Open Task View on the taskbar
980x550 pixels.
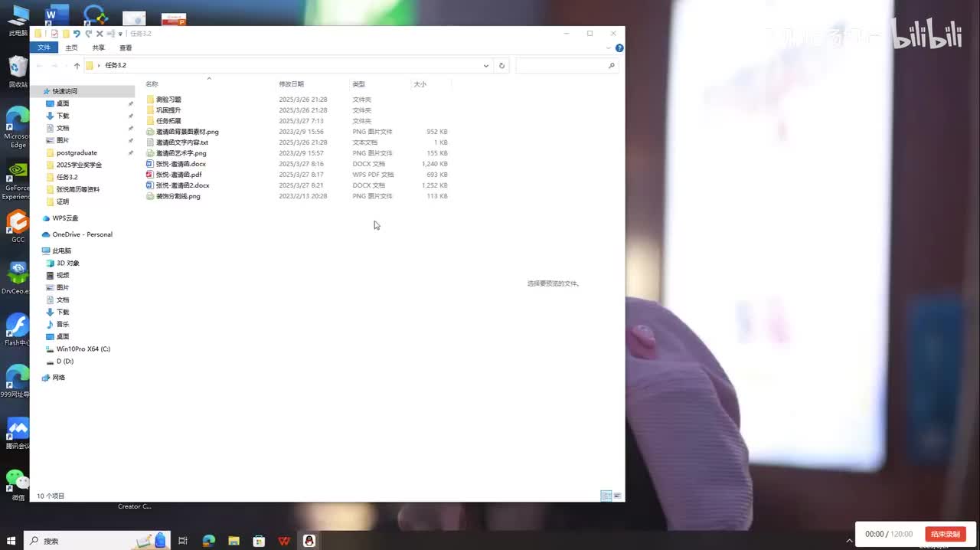[183, 541]
